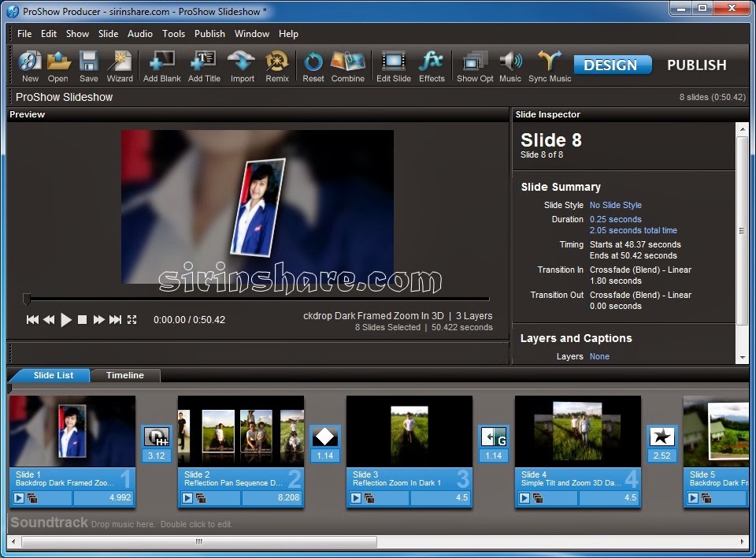This screenshot has width=756, height=558.
Task: Open the Slide menu
Action: 108,34
